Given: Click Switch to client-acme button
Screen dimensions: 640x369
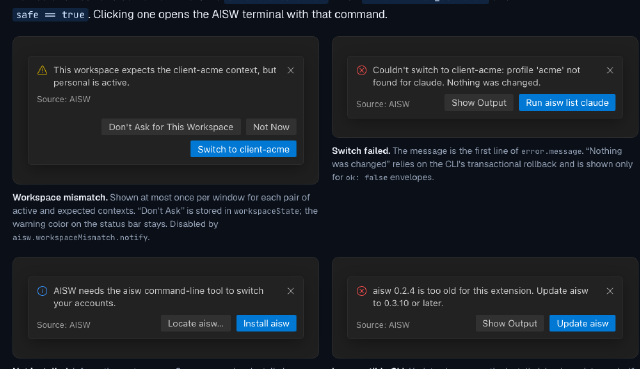Looking at the screenshot, I should coord(243,149).
